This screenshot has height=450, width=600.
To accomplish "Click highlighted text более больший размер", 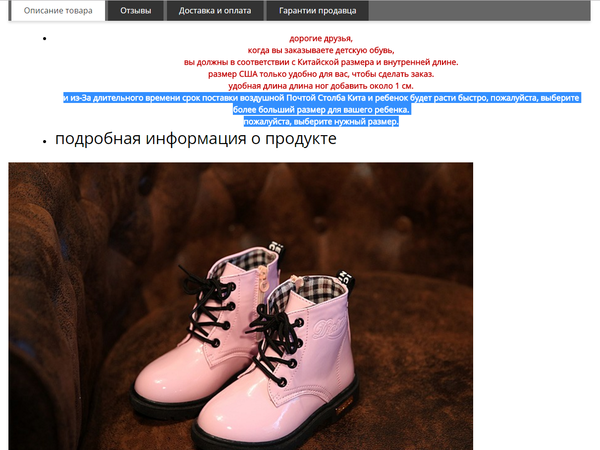I will click(321, 110).
